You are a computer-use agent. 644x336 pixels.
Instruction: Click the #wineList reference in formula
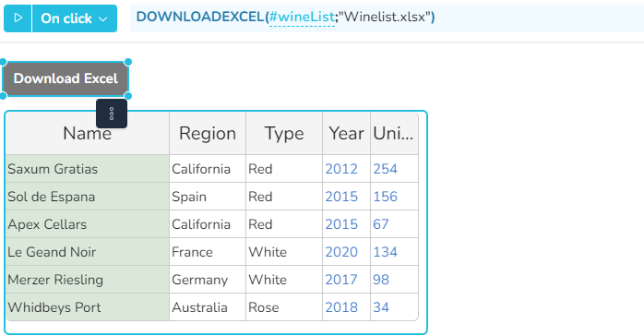tap(302, 17)
